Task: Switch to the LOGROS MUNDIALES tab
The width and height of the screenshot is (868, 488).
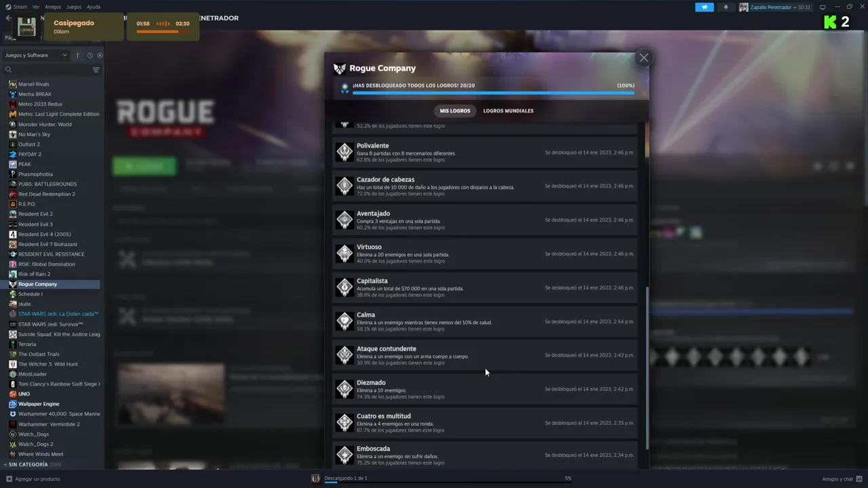Action: point(508,110)
